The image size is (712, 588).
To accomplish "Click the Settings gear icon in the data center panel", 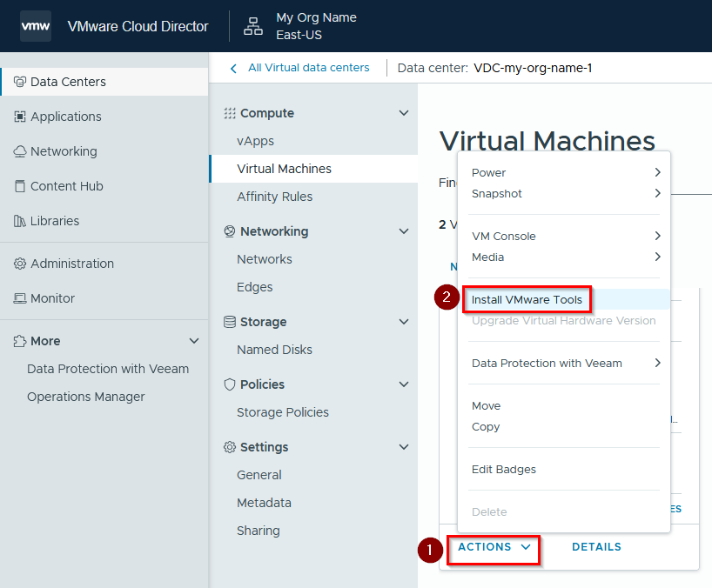I will pyautogui.click(x=230, y=447).
